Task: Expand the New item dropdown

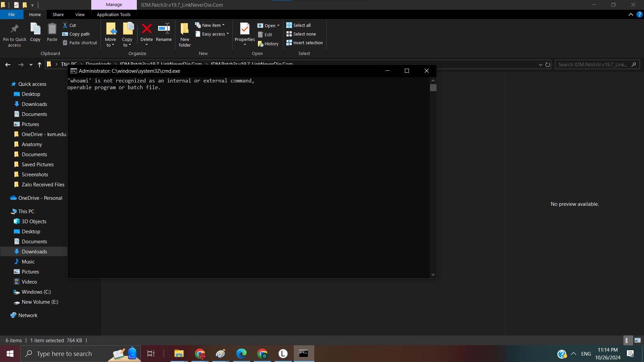Action: (x=223, y=25)
